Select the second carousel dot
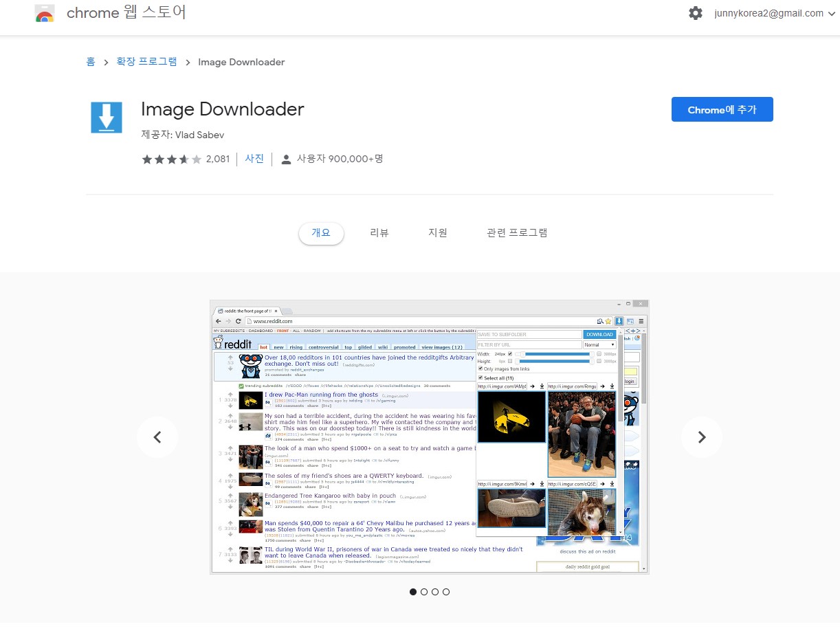The image size is (840, 629). tap(424, 592)
